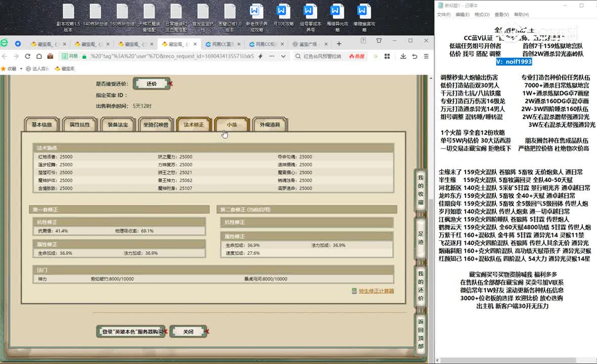Click the 关闭 close button on page
The height and width of the screenshot is (364, 597).
[188, 332]
